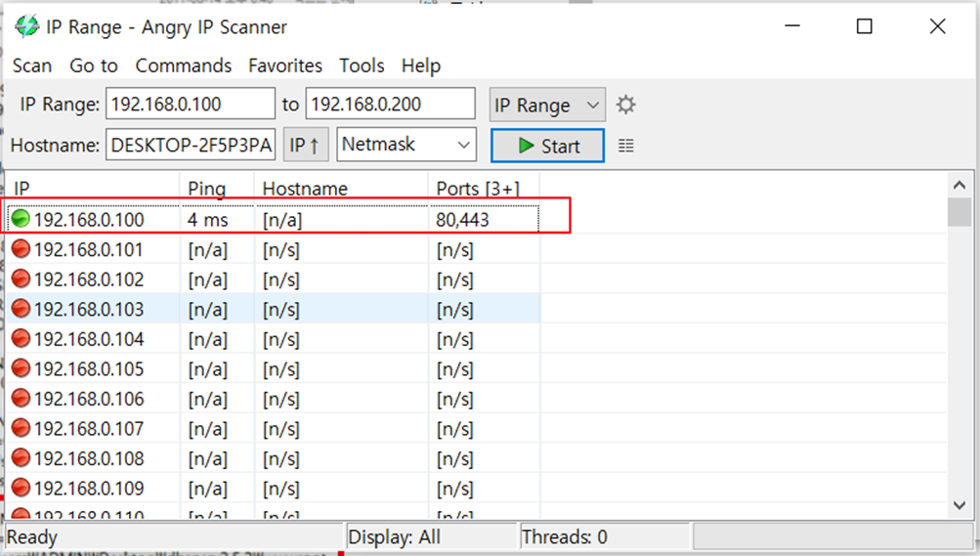Expand the Netmask dropdown
This screenshot has width=980, height=556.
pyautogui.click(x=406, y=145)
